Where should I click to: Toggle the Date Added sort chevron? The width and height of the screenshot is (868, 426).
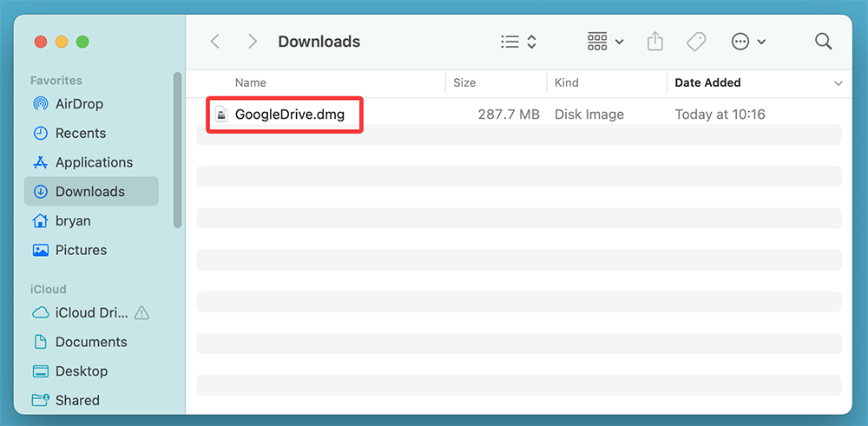[838, 83]
